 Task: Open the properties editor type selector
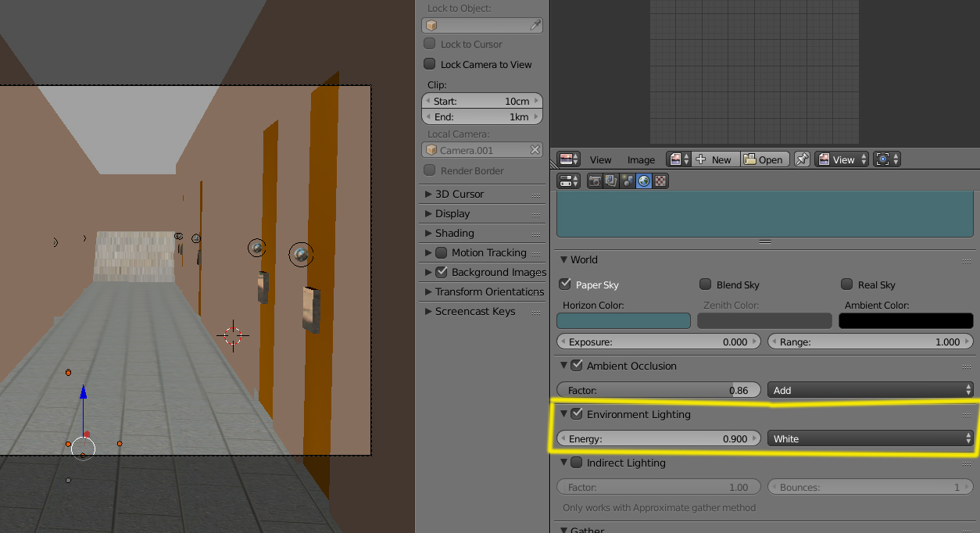point(568,181)
